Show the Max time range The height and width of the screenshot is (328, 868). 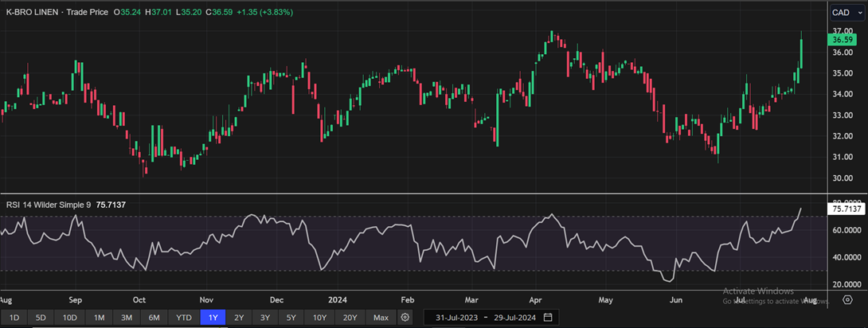tap(381, 318)
